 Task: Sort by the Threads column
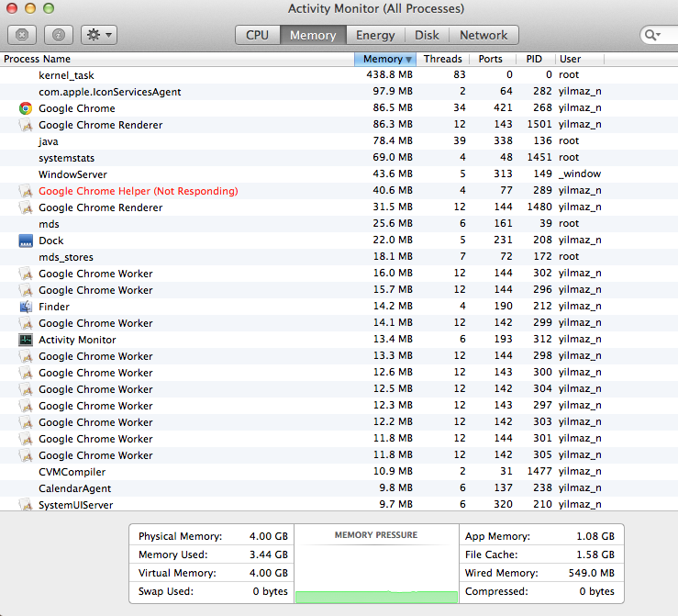point(442,59)
